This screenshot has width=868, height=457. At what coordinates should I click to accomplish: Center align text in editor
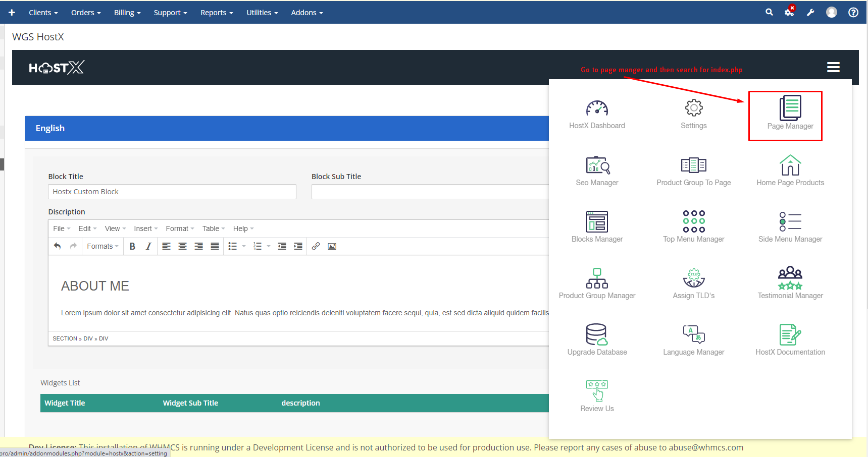pyautogui.click(x=182, y=246)
